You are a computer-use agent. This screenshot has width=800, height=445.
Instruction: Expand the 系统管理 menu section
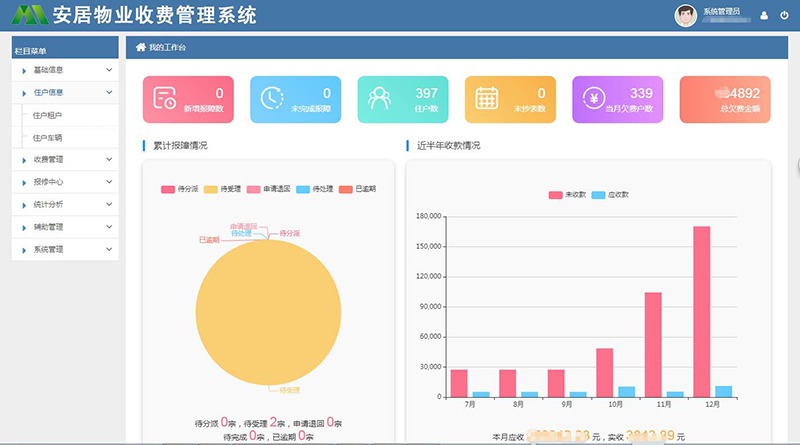(x=65, y=249)
